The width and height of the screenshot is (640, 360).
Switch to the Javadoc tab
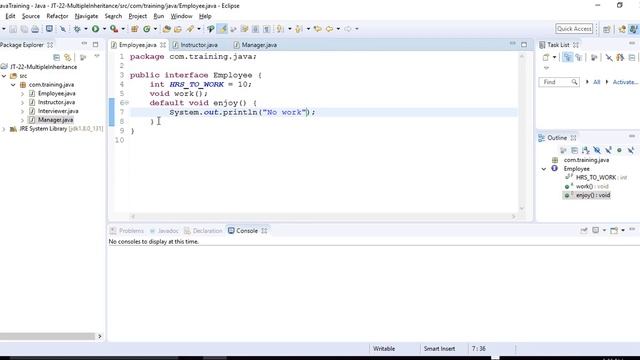point(164,231)
